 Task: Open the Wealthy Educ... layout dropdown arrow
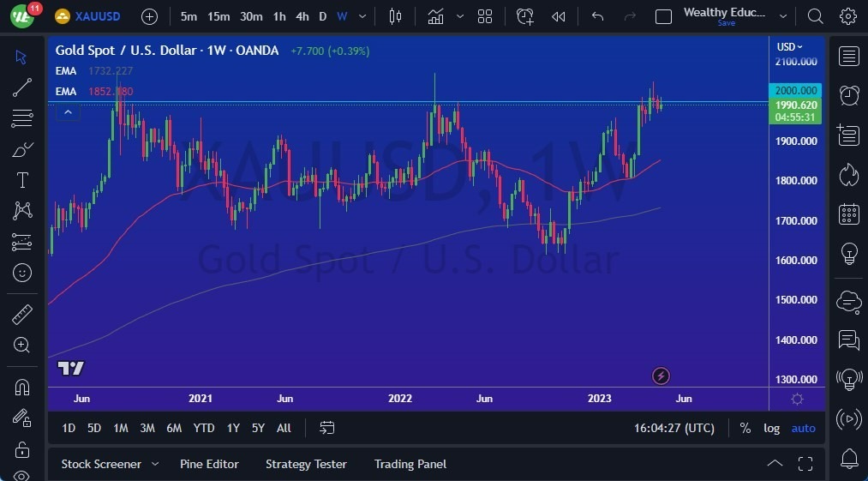[783, 16]
